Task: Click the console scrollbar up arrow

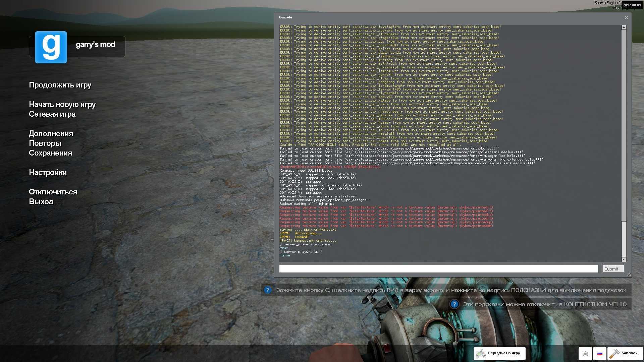Action: click(x=624, y=27)
